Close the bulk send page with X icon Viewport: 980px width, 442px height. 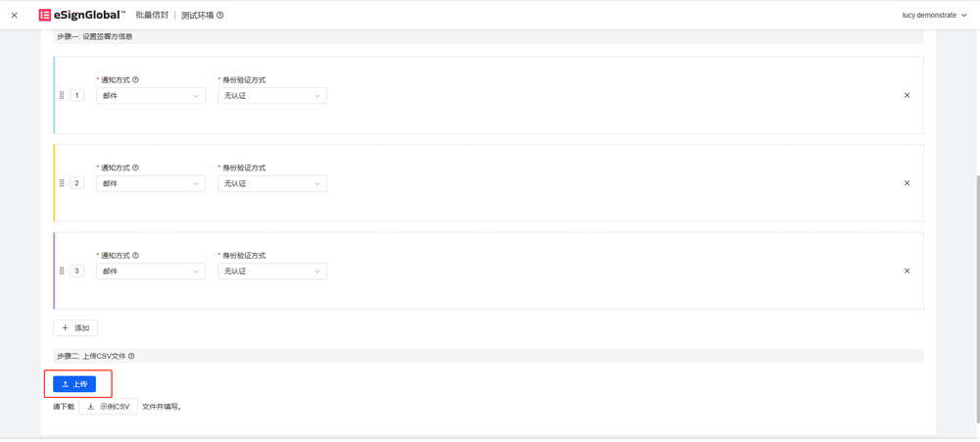(14, 16)
